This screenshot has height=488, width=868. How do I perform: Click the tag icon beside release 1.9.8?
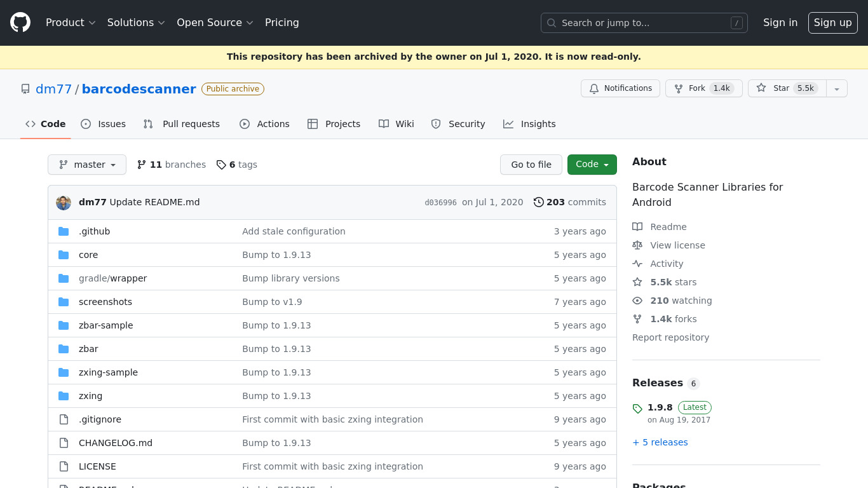point(637,409)
